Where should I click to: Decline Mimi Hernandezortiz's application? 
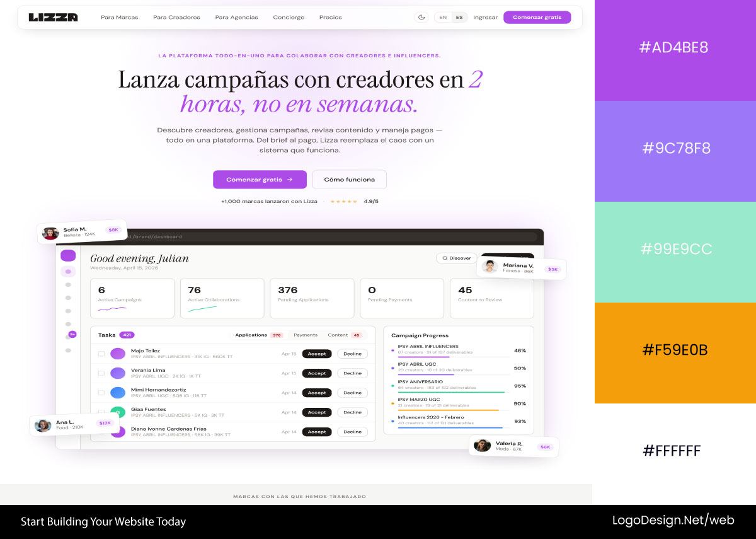point(353,393)
